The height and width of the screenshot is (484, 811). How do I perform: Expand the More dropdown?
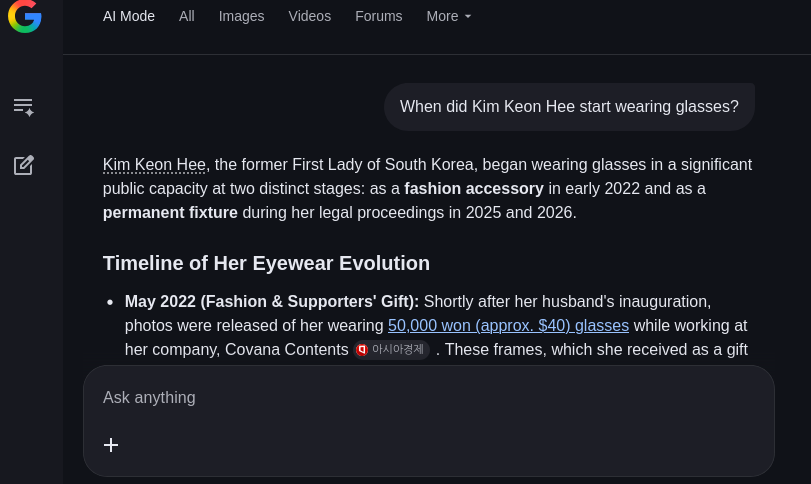tap(449, 16)
